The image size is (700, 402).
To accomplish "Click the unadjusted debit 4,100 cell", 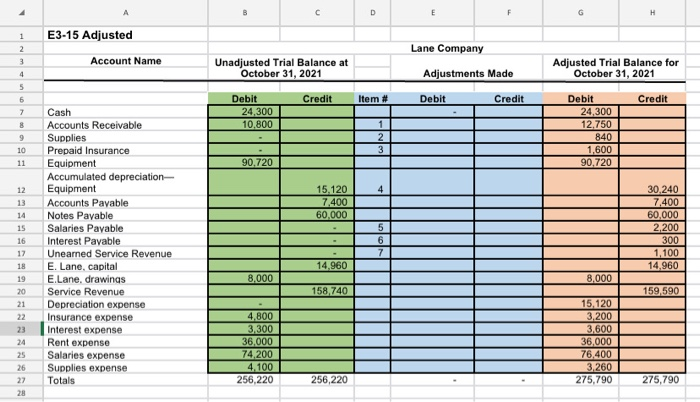I will tap(244, 367).
